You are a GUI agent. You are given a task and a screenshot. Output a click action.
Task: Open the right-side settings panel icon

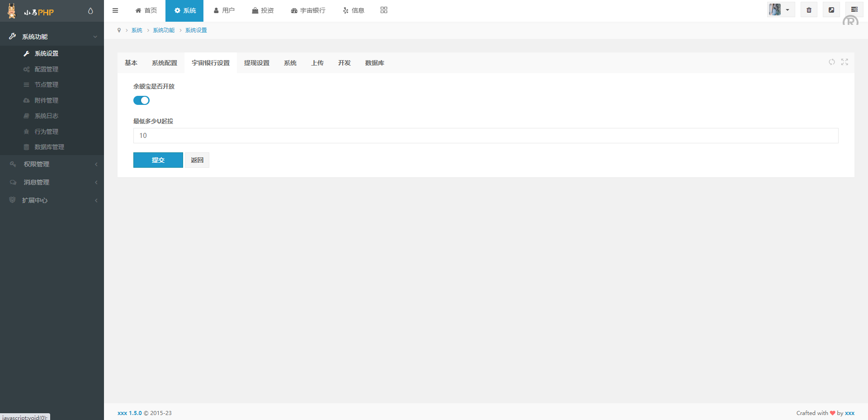point(854,10)
